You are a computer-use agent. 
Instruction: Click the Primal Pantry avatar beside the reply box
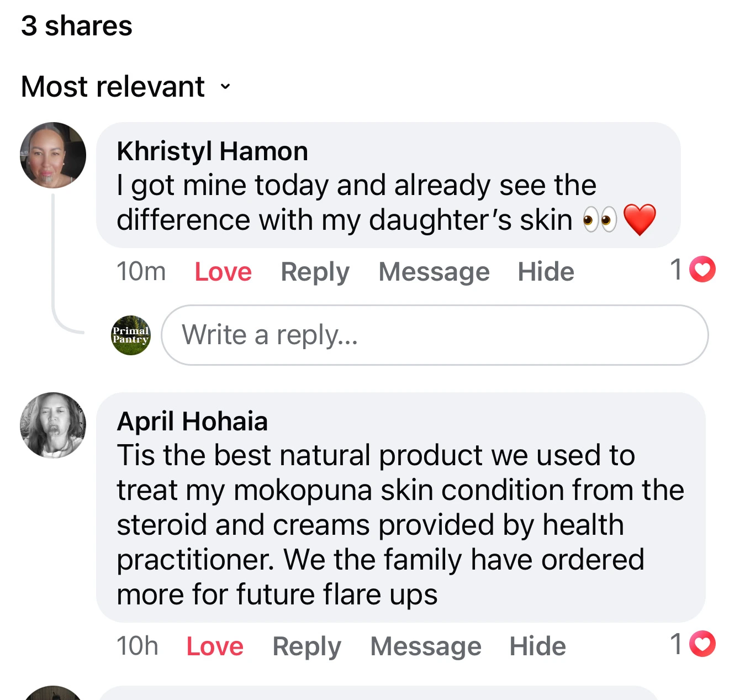pos(131,335)
